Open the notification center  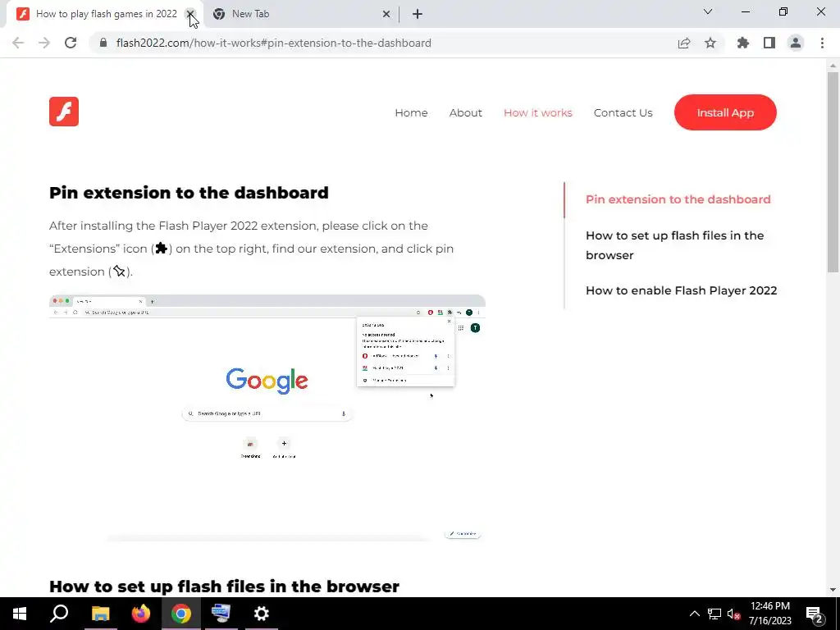click(815, 614)
